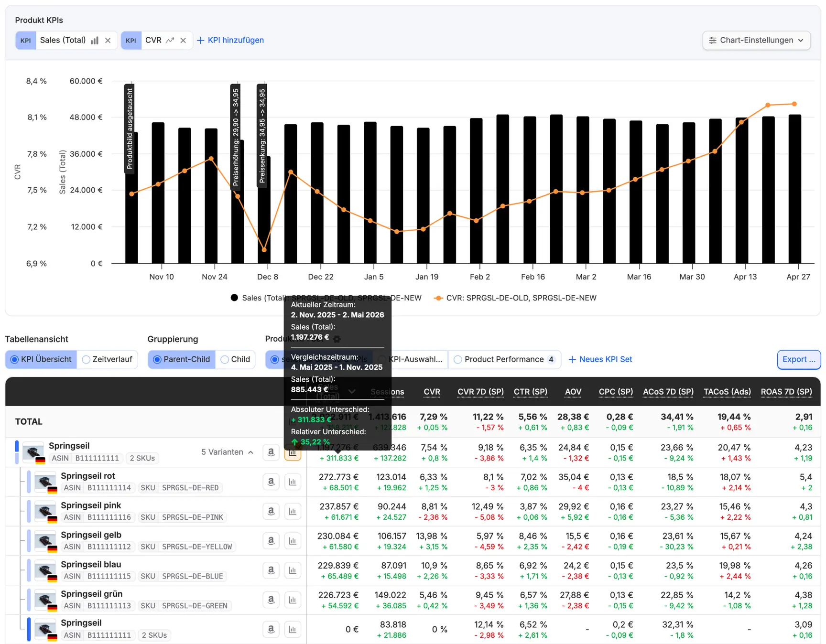Sort by AOV column header

573,392
